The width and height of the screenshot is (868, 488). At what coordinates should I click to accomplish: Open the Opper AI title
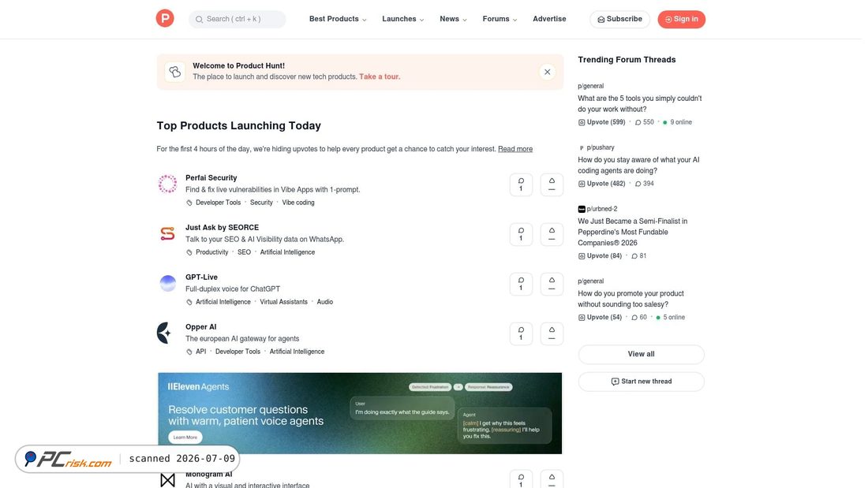(201, 327)
